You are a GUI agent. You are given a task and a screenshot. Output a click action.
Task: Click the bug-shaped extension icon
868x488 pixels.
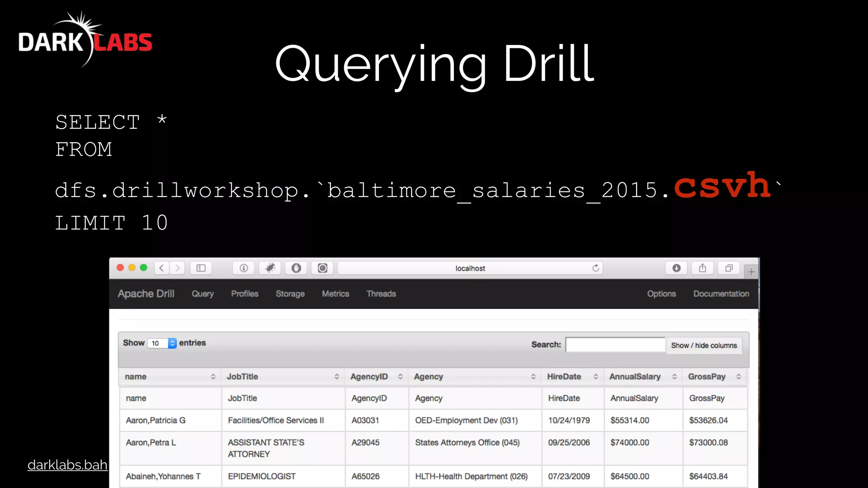point(270,268)
